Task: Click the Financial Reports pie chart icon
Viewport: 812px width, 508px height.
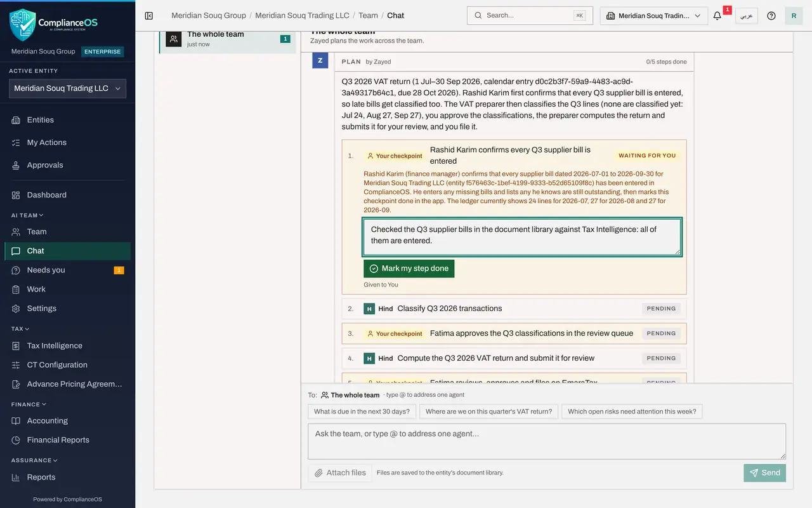Action: tap(16, 440)
